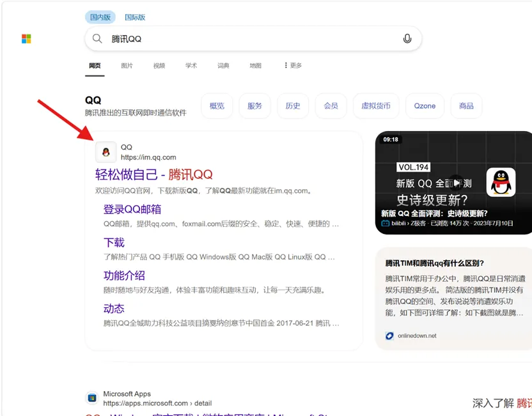Click the QQ penguin logo in video thumbnail

501,182
